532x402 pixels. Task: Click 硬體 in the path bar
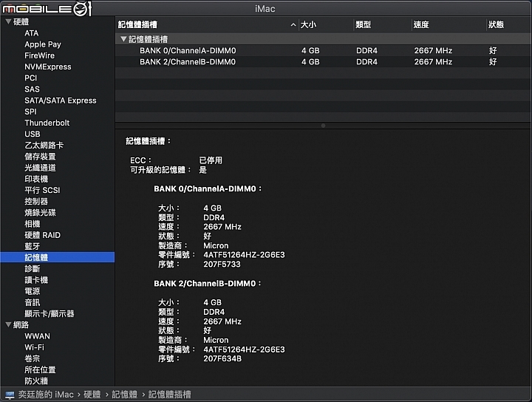(x=92, y=395)
